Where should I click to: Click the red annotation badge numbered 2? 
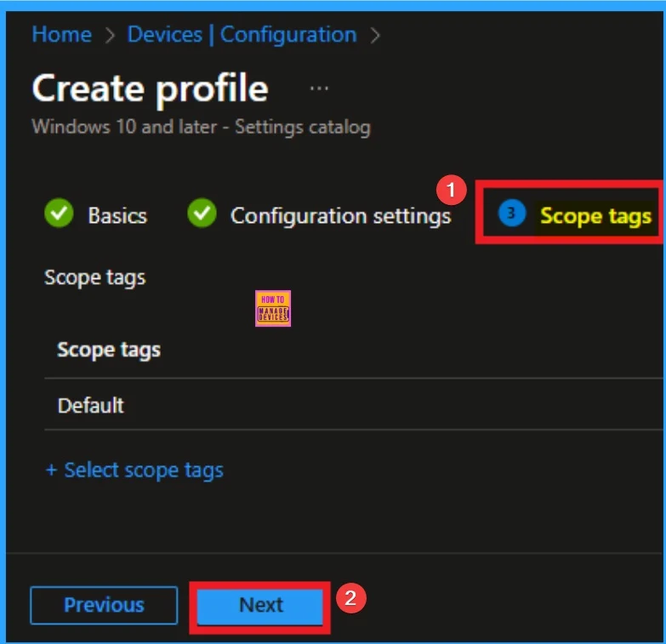[x=351, y=598]
